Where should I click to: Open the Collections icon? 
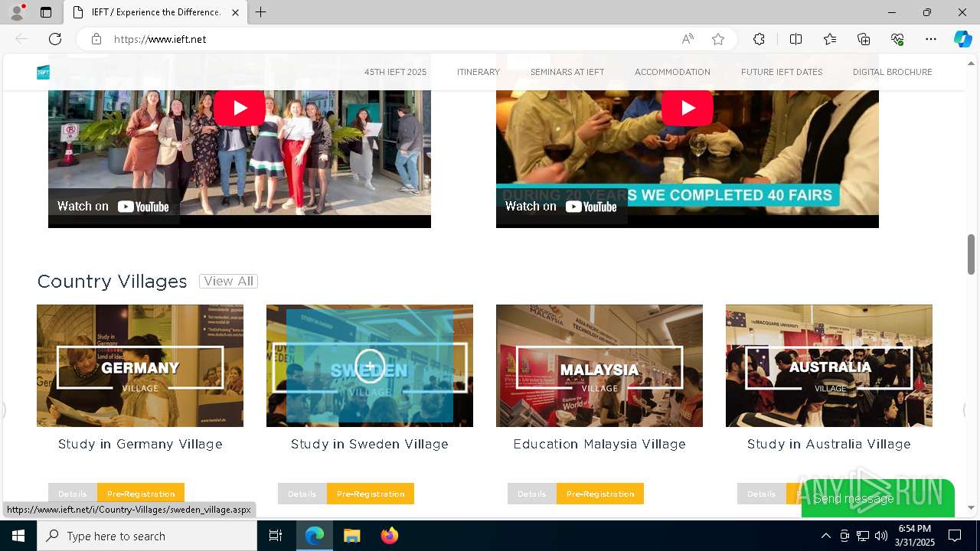864,39
